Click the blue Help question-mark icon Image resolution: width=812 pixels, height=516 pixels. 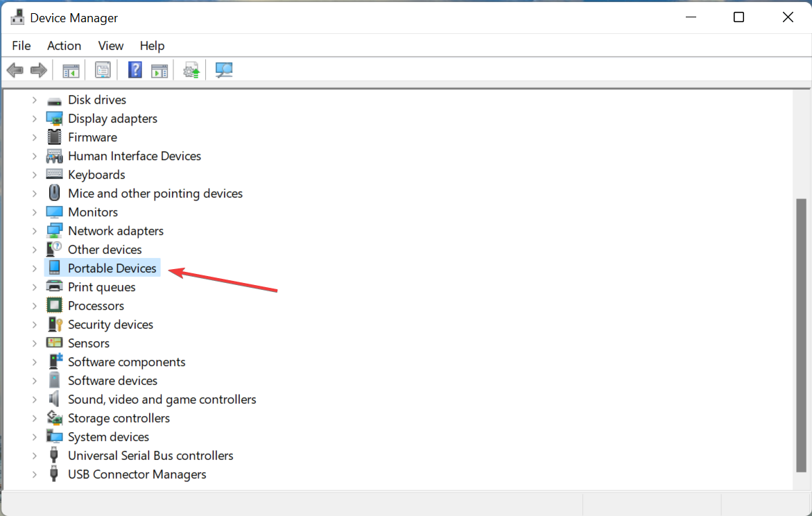[x=135, y=70]
